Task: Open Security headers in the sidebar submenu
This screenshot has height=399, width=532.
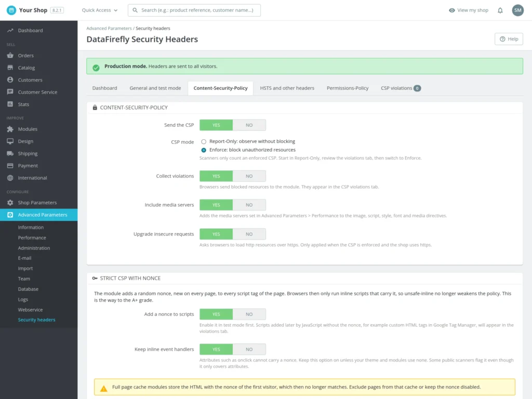Action: pyautogui.click(x=36, y=320)
